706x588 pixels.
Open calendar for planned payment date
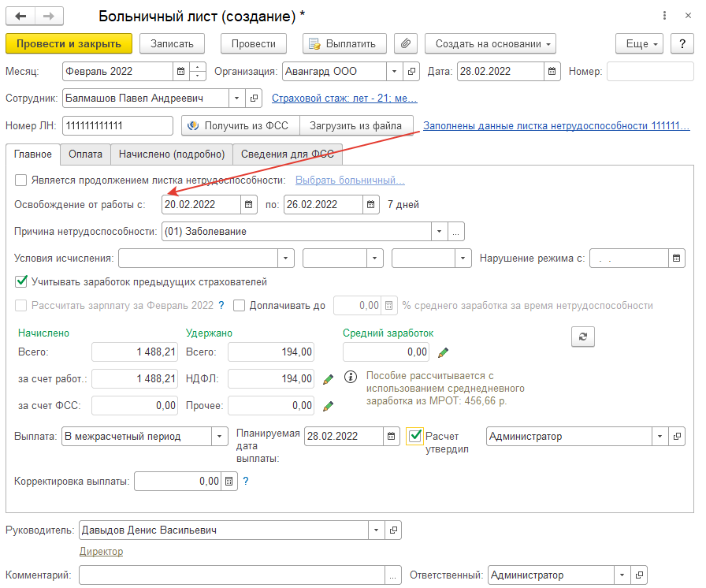coord(392,437)
